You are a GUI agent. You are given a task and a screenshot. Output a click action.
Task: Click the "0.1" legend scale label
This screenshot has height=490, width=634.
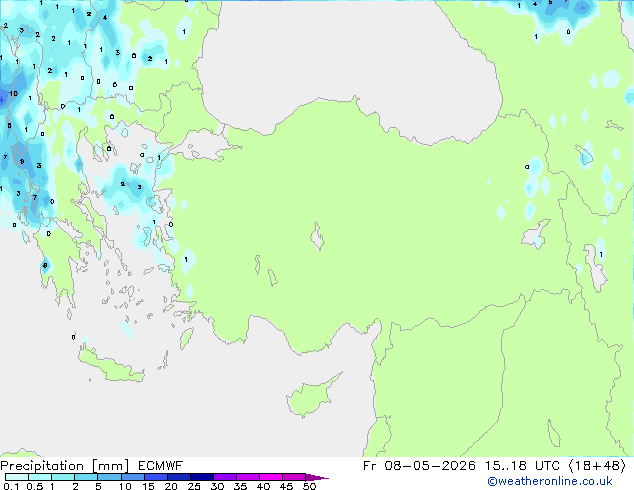11,486
